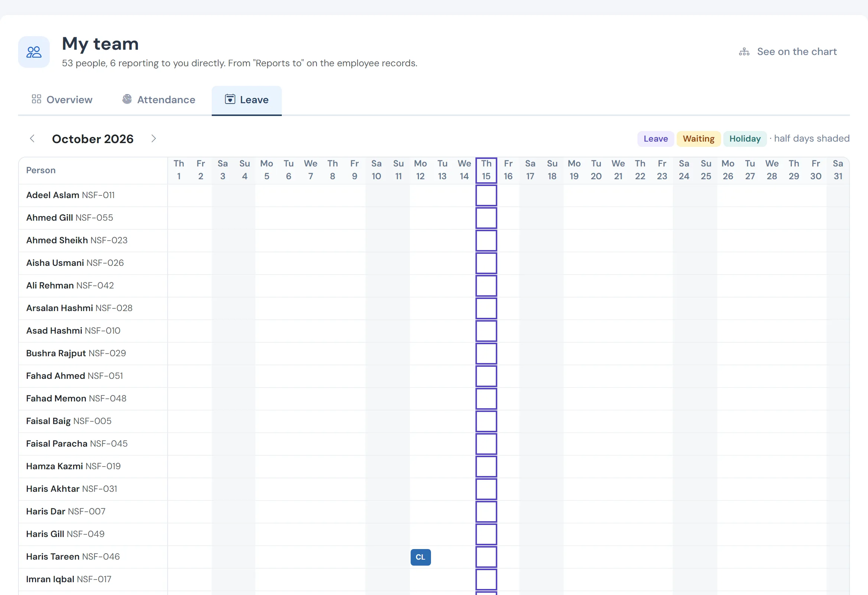Open the CL leave entry for Haris Tareen

tap(420, 557)
